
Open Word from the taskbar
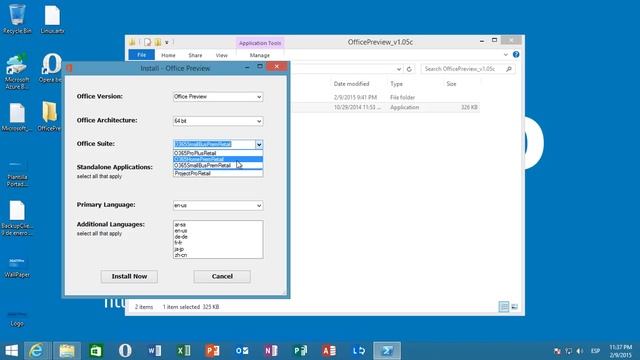pyautogui.click(x=154, y=351)
